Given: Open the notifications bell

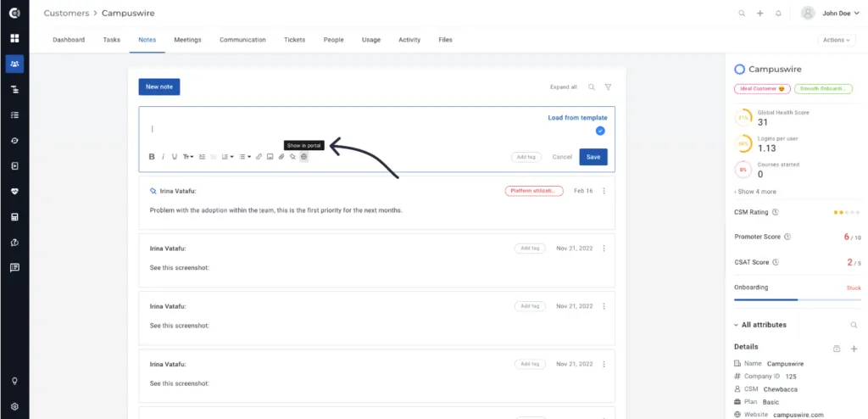Looking at the screenshot, I should (x=778, y=14).
